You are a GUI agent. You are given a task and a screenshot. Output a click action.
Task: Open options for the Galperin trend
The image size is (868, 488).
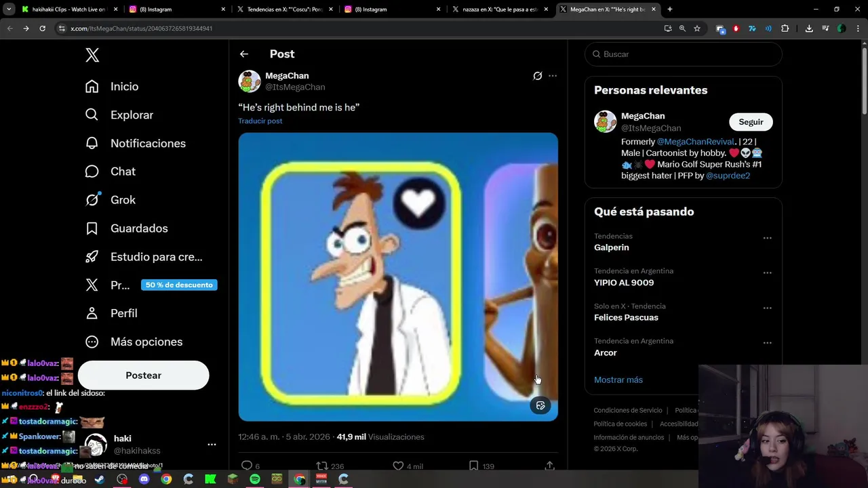(768, 238)
